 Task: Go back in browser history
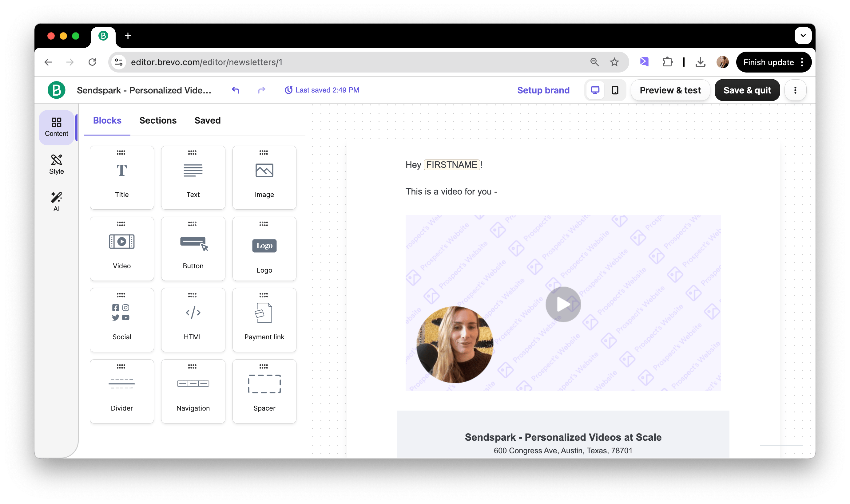(x=48, y=62)
